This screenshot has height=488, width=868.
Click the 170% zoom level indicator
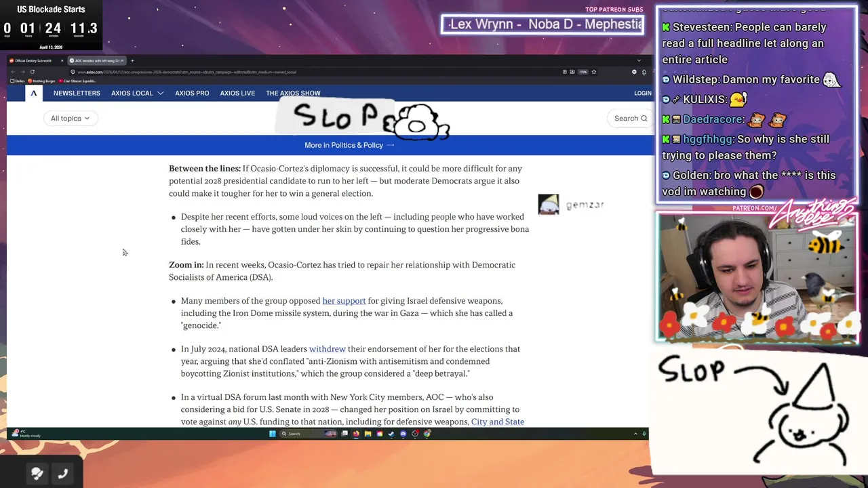coord(583,72)
